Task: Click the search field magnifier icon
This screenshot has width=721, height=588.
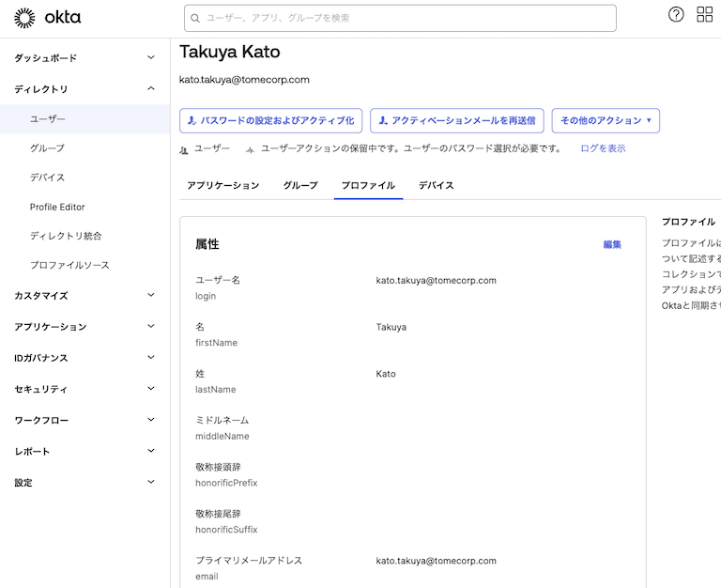Action: [195, 18]
